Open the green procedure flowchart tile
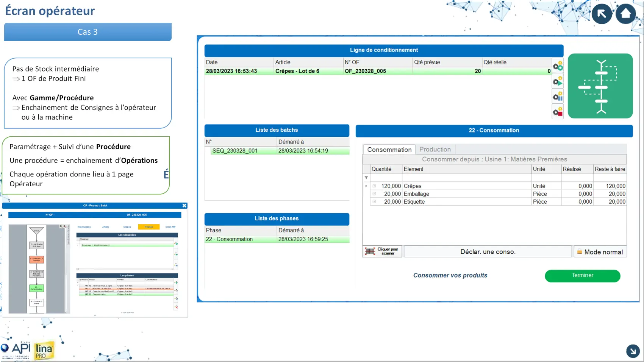 600,86
